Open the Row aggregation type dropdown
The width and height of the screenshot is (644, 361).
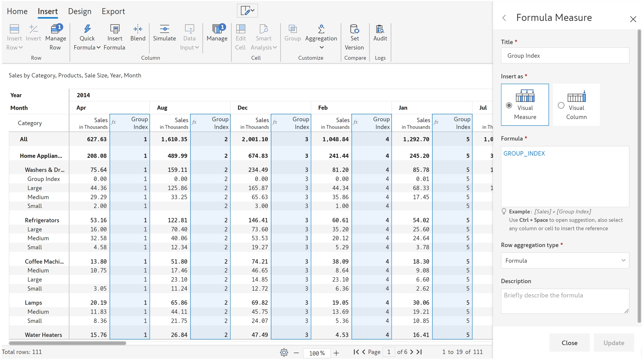pyautogui.click(x=565, y=260)
